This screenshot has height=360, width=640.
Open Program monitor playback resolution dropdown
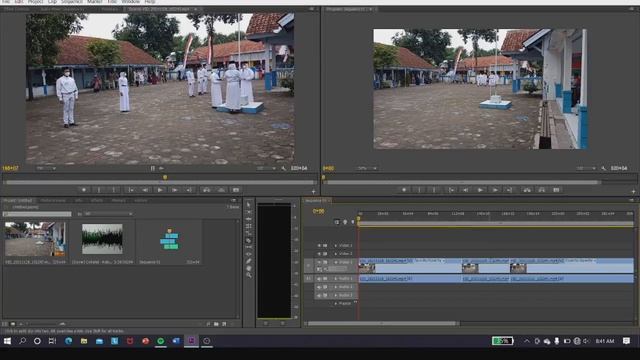point(586,168)
